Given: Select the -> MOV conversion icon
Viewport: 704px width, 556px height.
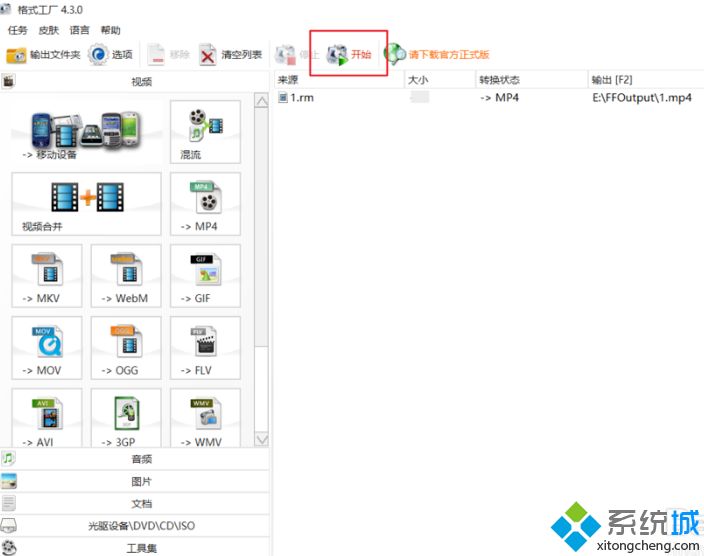Looking at the screenshot, I should 47,348.
